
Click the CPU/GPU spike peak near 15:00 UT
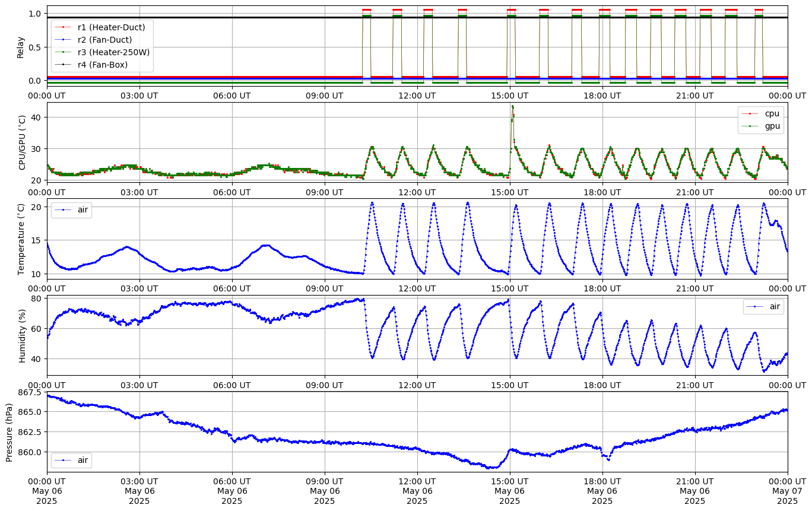(x=512, y=107)
